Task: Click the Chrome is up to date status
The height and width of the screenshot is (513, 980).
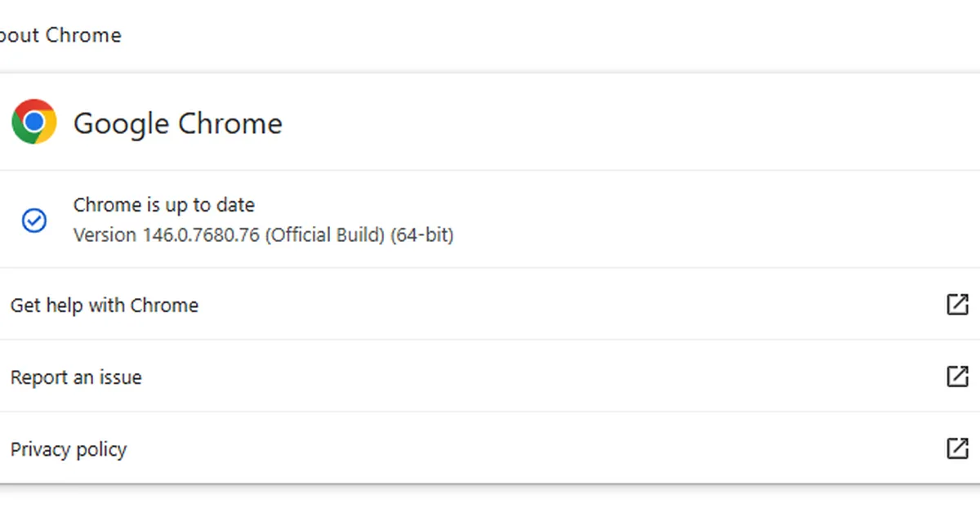Action: click(x=164, y=205)
